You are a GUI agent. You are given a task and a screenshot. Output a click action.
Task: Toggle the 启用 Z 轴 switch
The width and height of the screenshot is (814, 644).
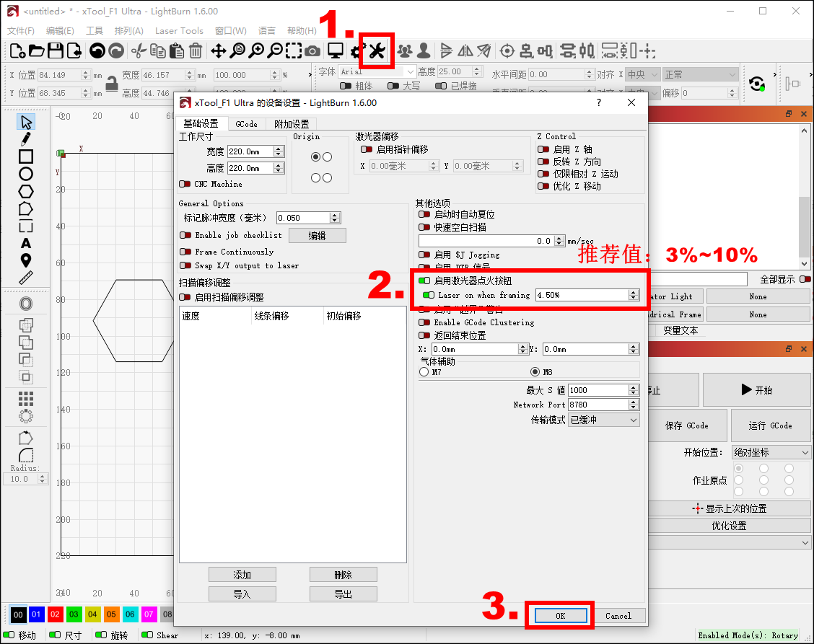pyautogui.click(x=543, y=149)
